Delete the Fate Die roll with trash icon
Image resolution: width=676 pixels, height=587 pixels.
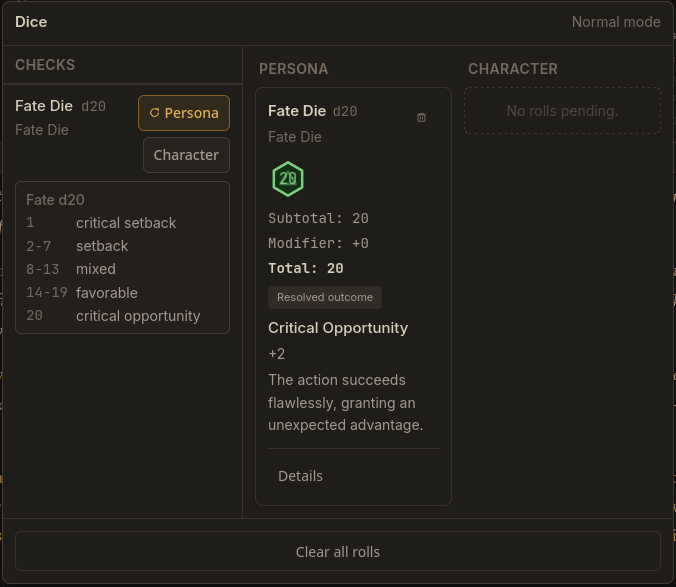[x=421, y=117]
